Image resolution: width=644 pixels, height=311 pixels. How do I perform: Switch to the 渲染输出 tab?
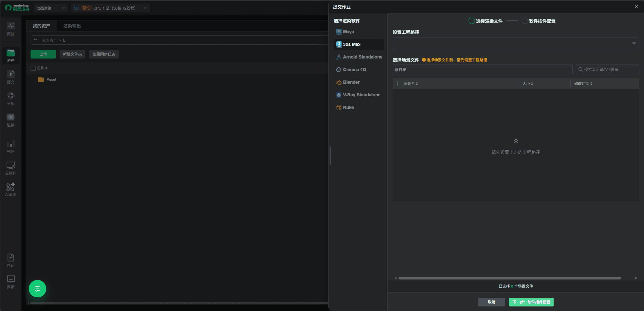click(72, 26)
